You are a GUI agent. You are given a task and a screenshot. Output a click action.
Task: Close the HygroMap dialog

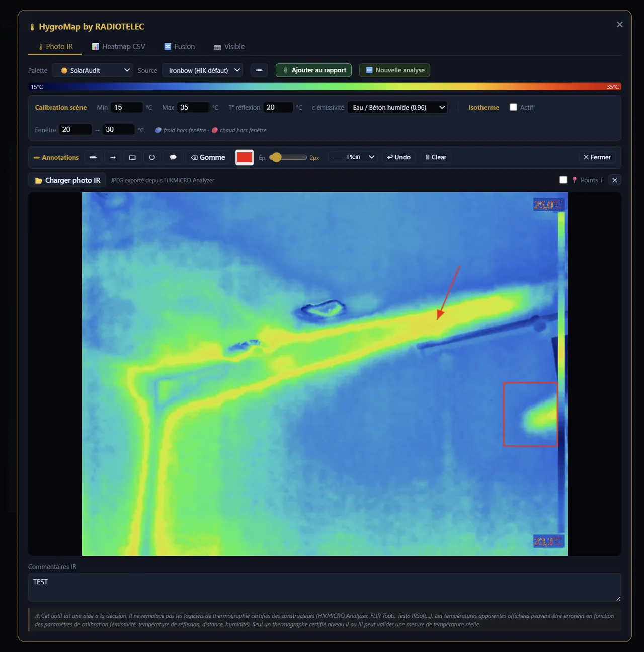pyautogui.click(x=620, y=24)
